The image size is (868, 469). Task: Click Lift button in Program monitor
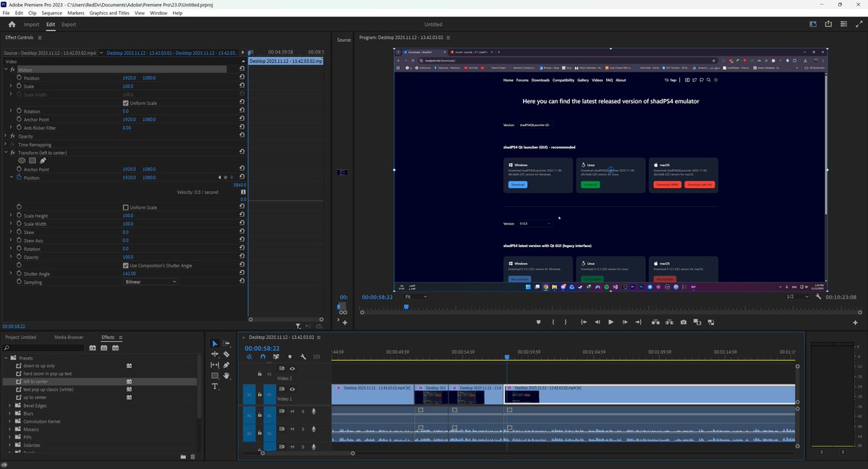click(654, 322)
